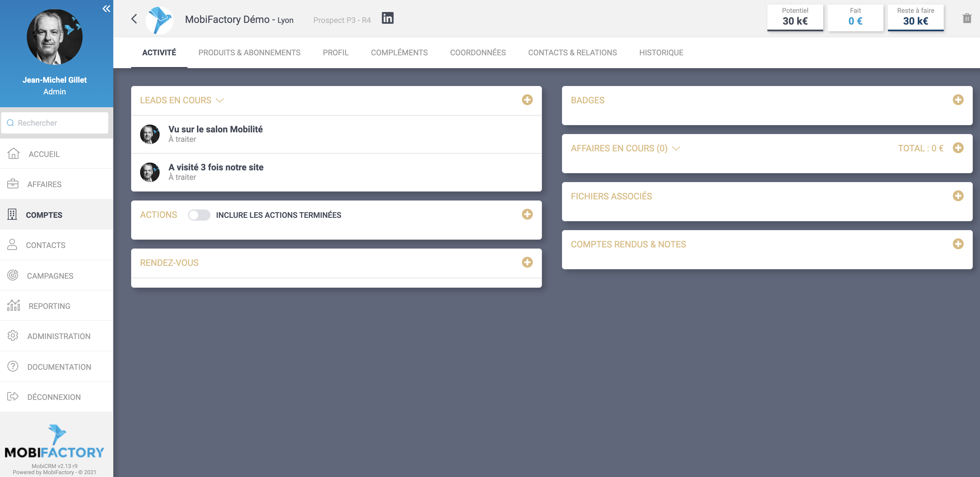This screenshot has width=980, height=477.
Task: Go to Campagnes in sidebar
Action: [50, 276]
